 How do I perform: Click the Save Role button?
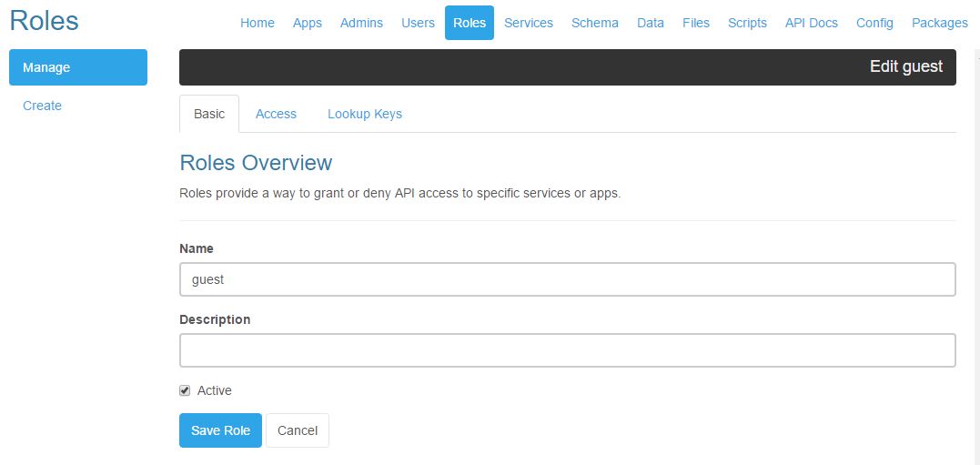point(220,430)
